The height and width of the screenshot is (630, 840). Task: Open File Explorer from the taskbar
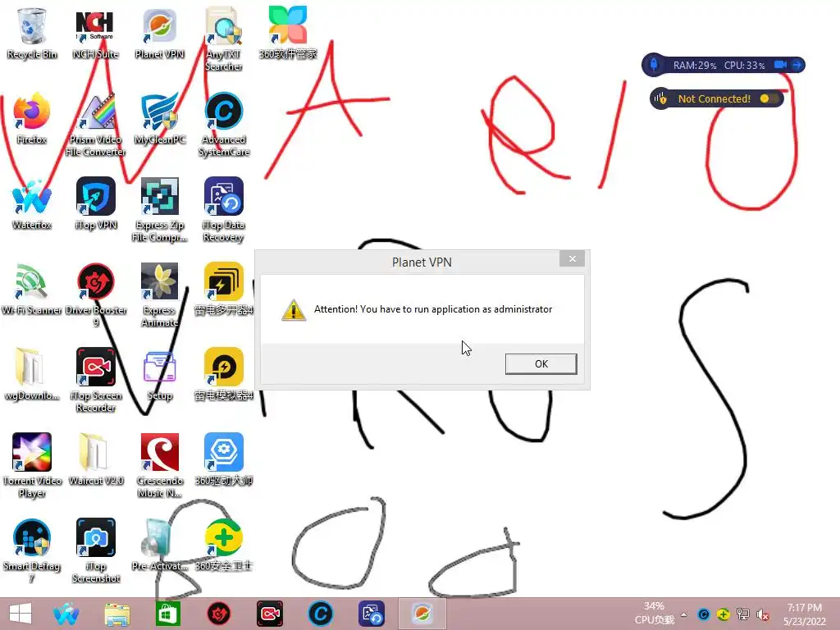116,614
